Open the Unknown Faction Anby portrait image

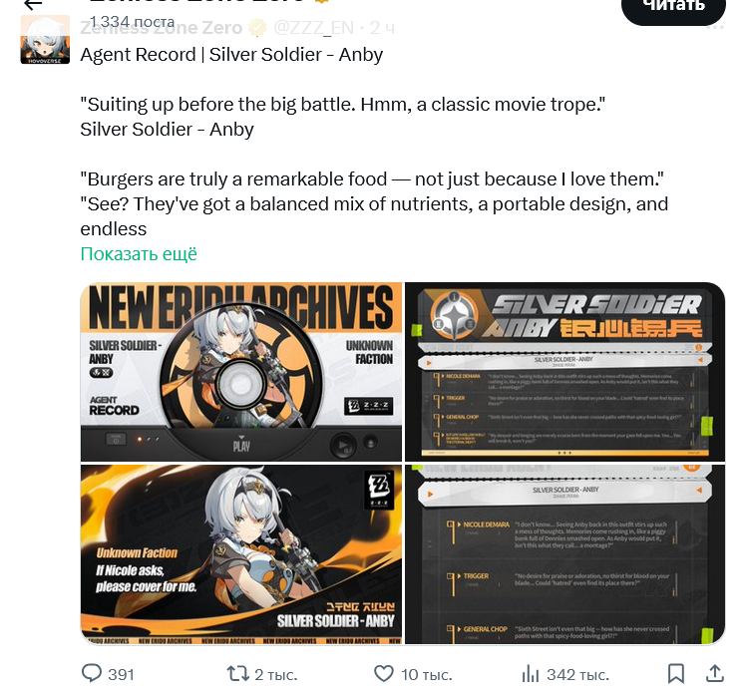pyautogui.click(x=241, y=554)
